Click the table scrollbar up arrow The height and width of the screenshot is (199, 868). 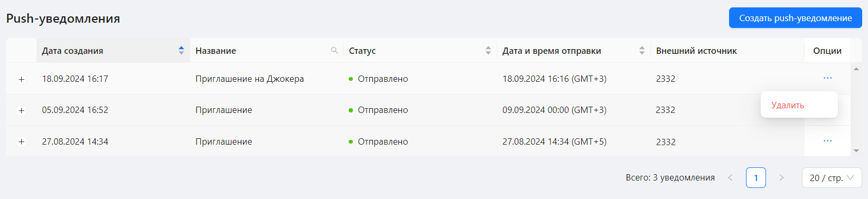(x=856, y=69)
